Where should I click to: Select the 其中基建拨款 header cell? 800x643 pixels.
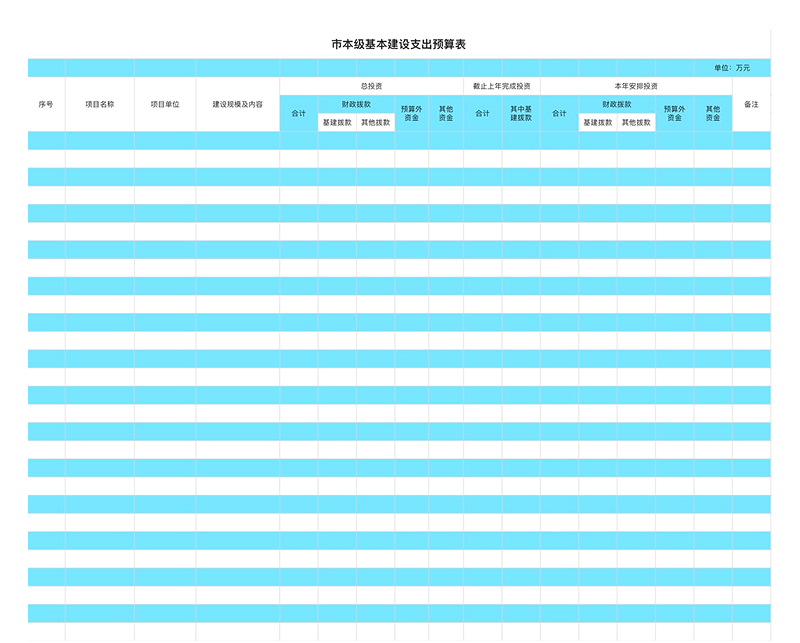pos(521,113)
